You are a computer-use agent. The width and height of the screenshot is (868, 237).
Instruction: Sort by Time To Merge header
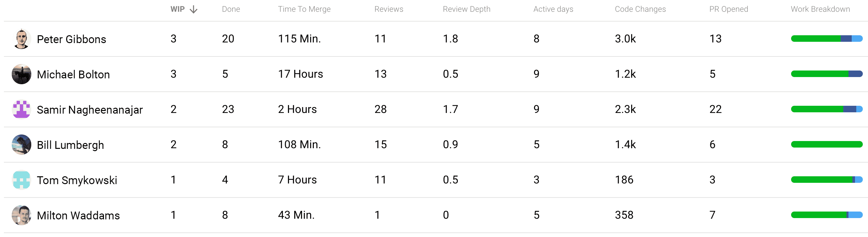[x=304, y=9]
